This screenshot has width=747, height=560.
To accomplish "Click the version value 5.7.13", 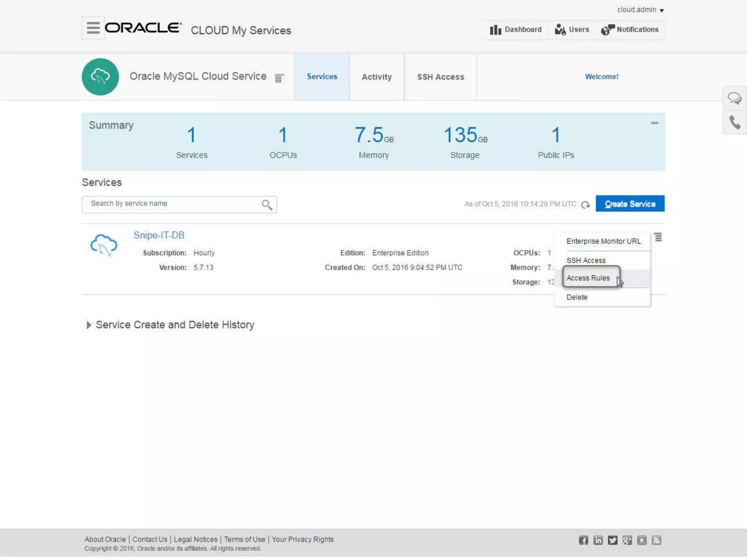I will (204, 268).
